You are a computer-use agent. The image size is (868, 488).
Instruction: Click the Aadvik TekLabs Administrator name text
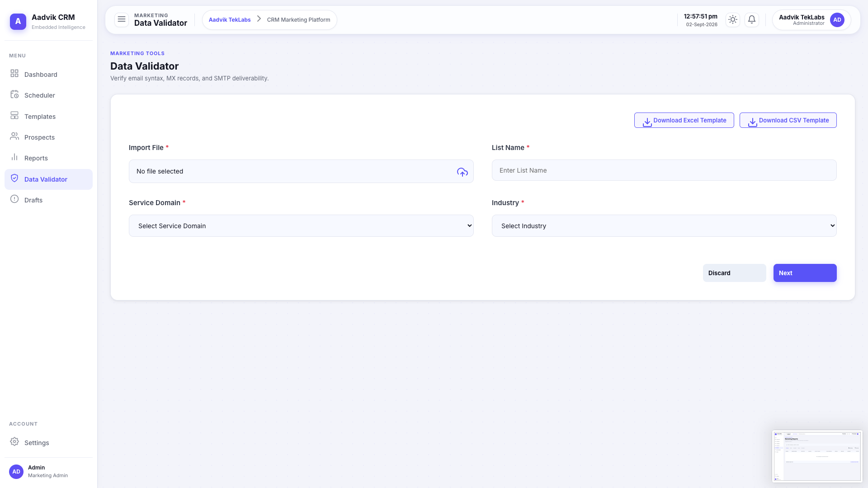click(802, 20)
